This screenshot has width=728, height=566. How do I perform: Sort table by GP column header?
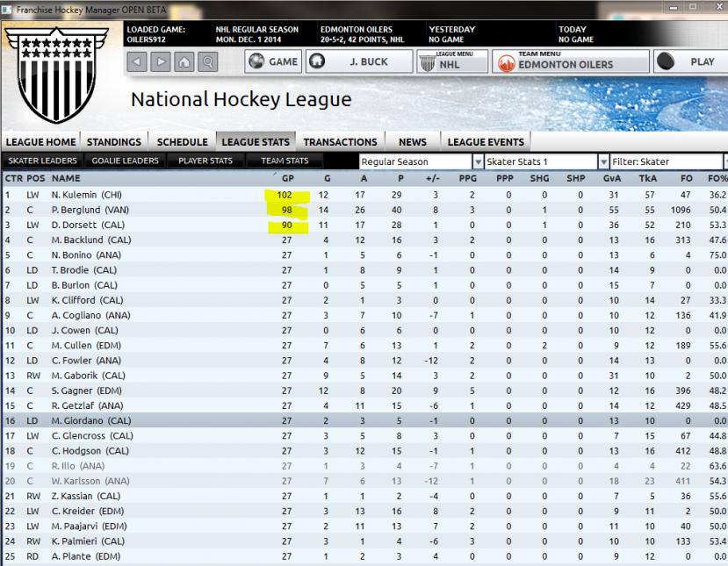(285, 179)
